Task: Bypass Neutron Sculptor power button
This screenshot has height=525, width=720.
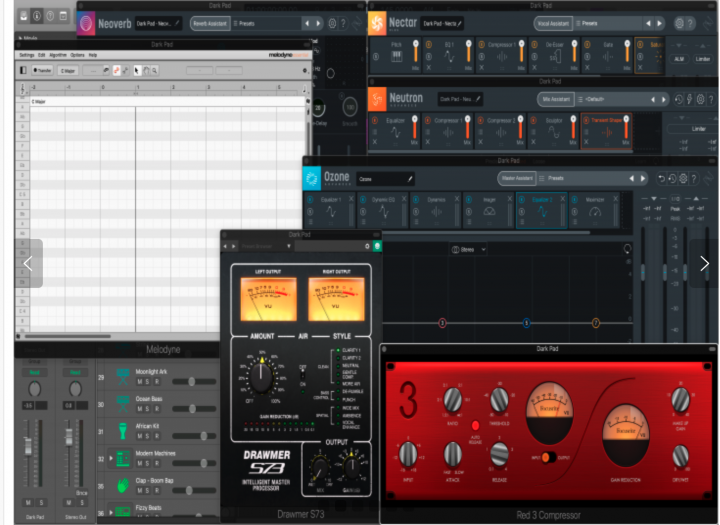Action: pos(534,120)
